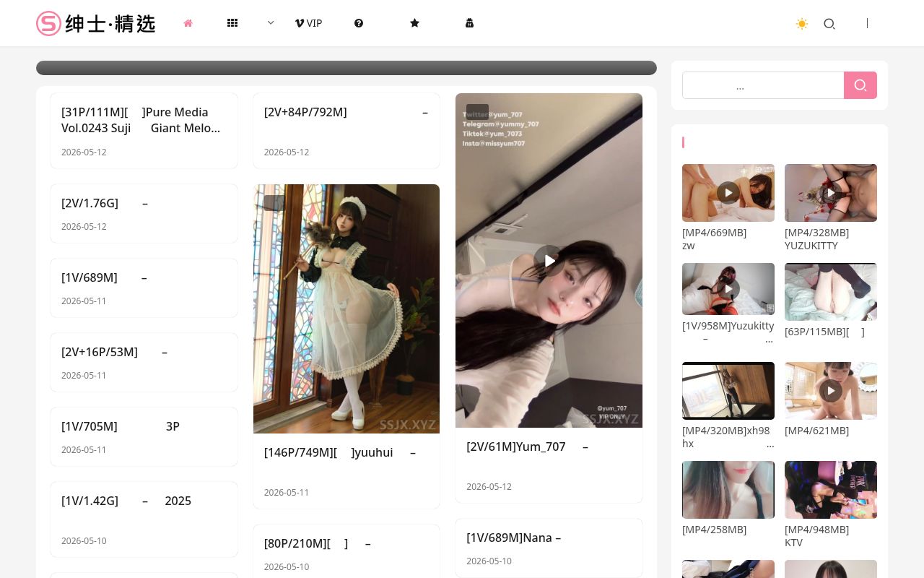Click the [MP4/948MB] KTV sidebar thumbnail

click(831, 490)
